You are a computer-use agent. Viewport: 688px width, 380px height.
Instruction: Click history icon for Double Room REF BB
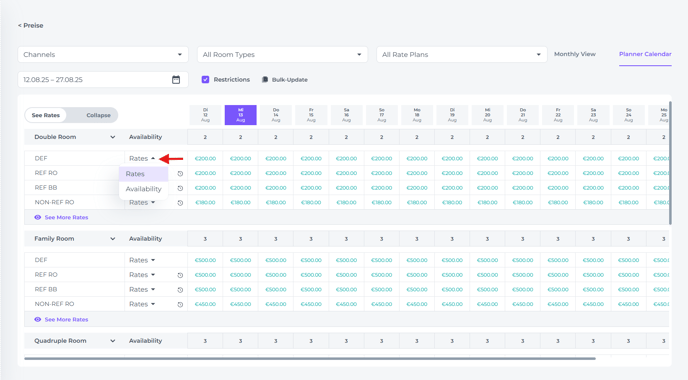(x=180, y=188)
